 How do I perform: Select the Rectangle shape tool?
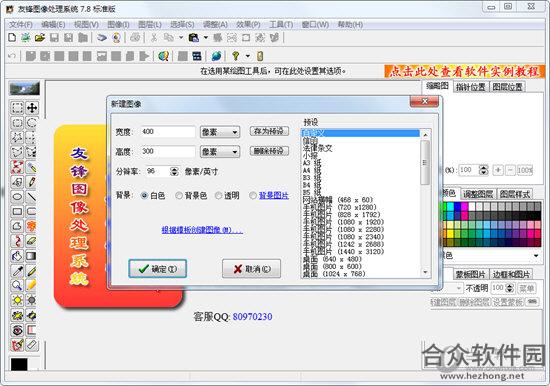click(x=17, y=211)
